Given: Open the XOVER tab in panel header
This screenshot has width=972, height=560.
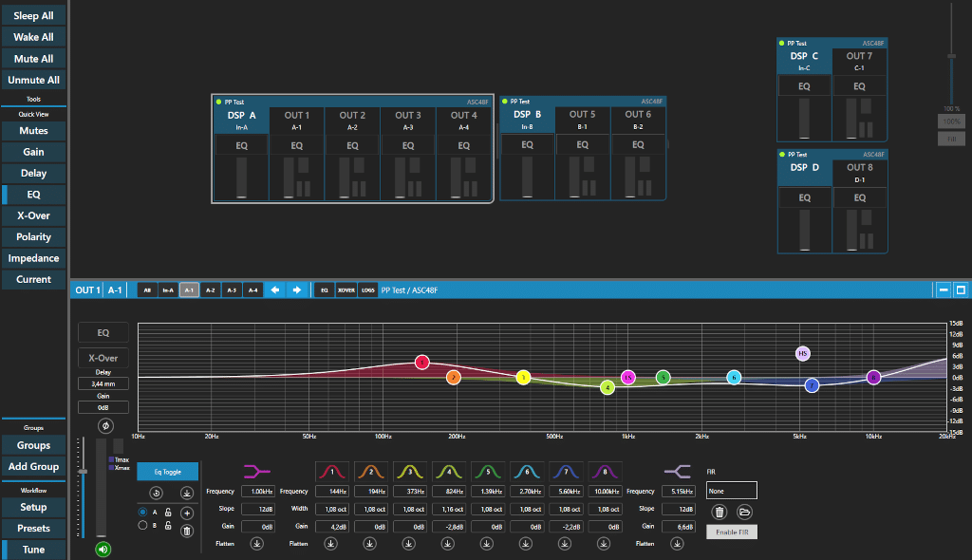Looking at the screenshot, I should 346,289.
